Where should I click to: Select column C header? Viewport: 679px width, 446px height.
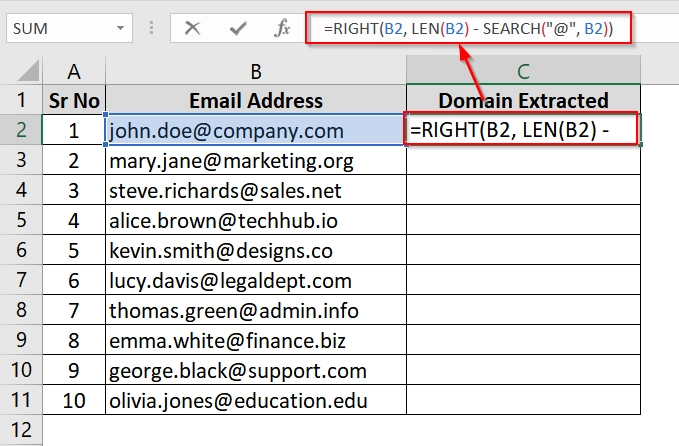523,71
